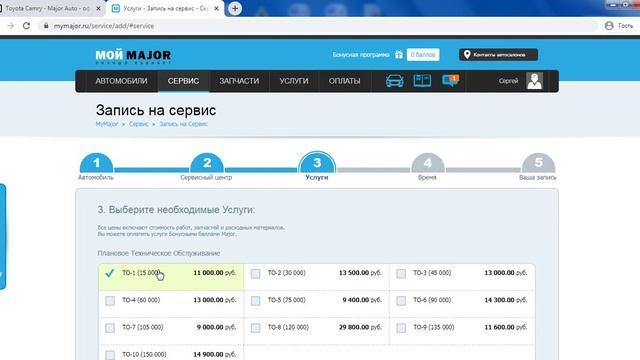Click the Сергей user name
Image resolution: width=640 pixels, height=360 pixels.
[x=508, y=81]
